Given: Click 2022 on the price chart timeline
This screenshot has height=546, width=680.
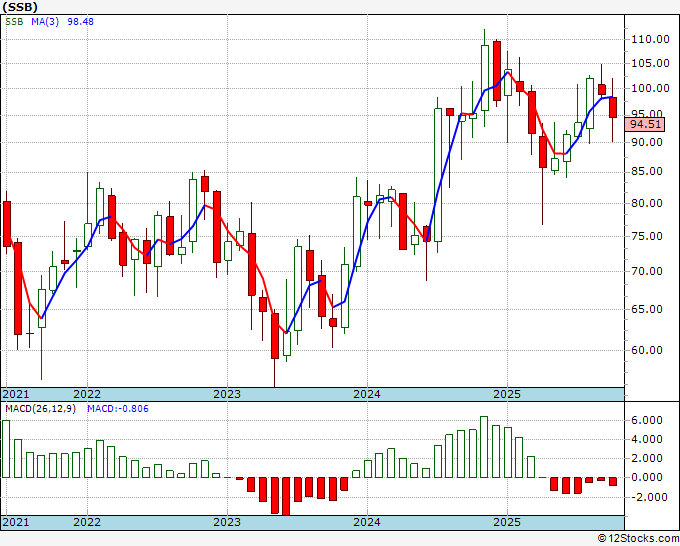Looking at the screenshot, I should click(x=87, y=394).
